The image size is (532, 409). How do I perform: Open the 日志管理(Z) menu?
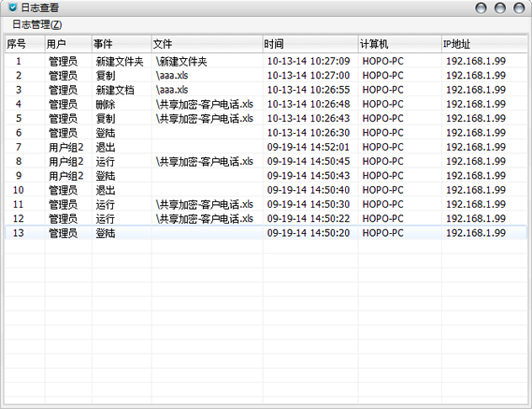pos(37,24)
